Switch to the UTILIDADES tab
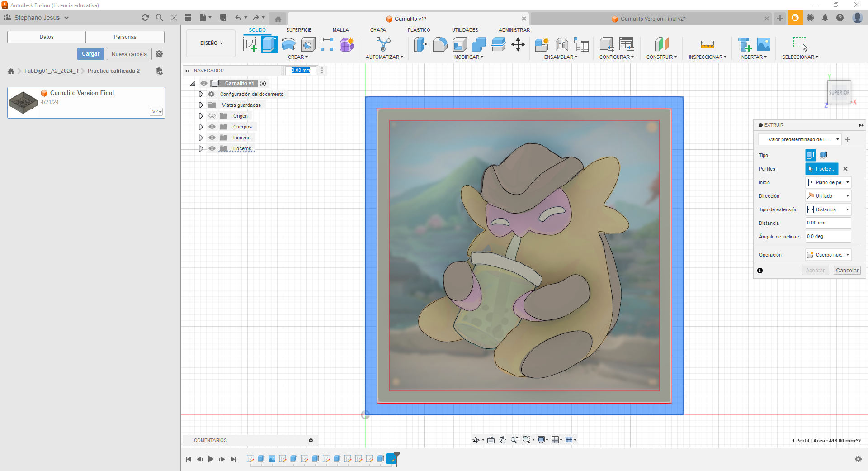This screenshot has height=471, width=868. 465,30
